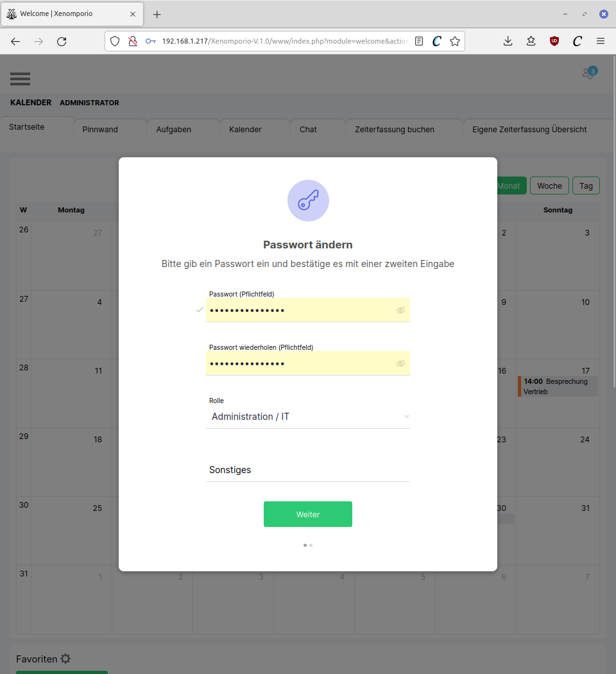The width and height of the screenshot is (616, 674).
Task: Select the Tag calendar view
Action: pyautogui.click(x=586, y=186)
